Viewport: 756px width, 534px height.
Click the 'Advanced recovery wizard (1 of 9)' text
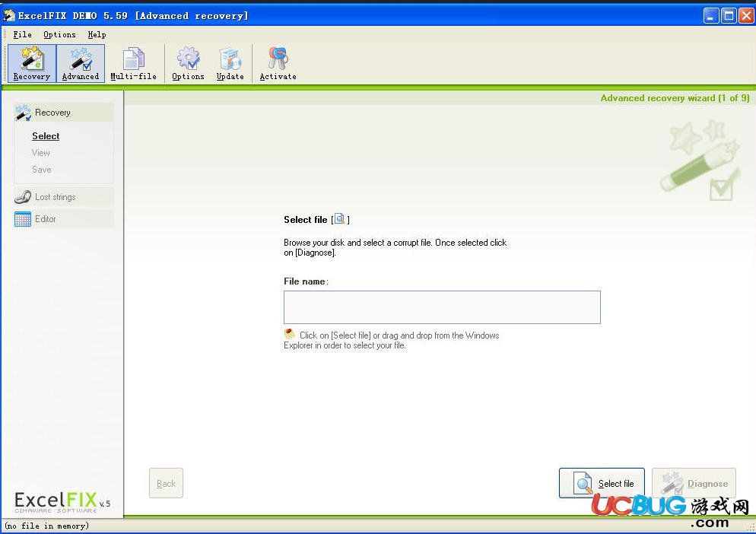pyautogui.click(x=675, y=98)
